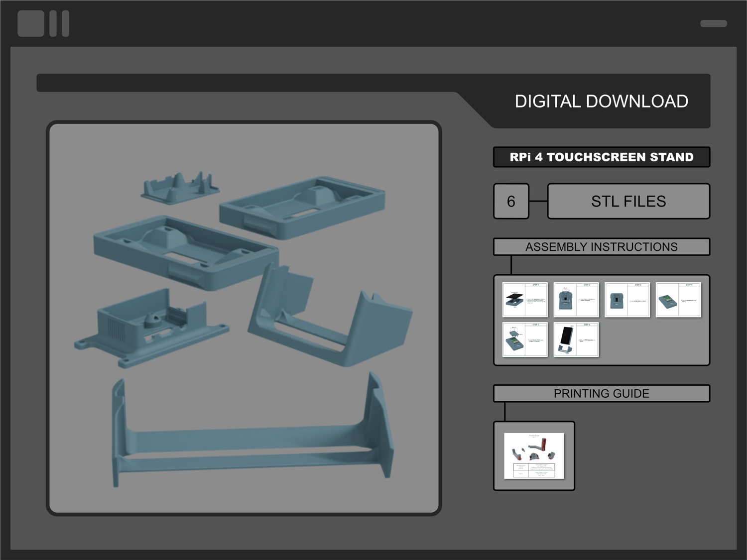Open the STEP 2 assembly instruction thumbnail
Image resolution: width=747 pixels, height=560 pixels.
576,300
